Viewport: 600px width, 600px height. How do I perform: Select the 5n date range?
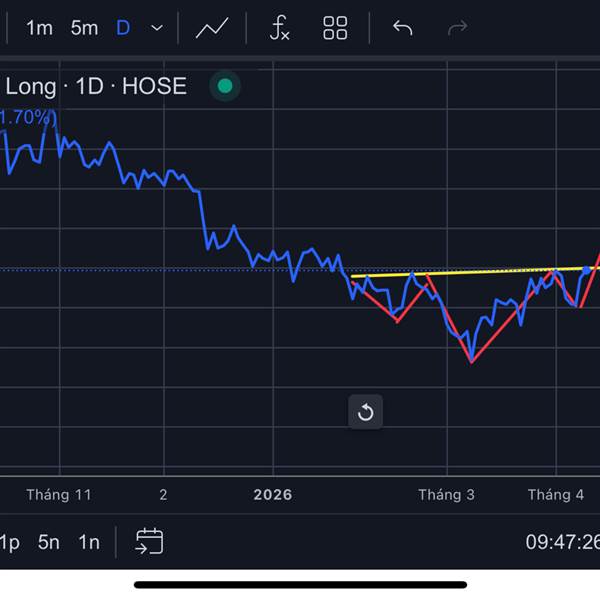pyautogui.click(x=49, y=542)
